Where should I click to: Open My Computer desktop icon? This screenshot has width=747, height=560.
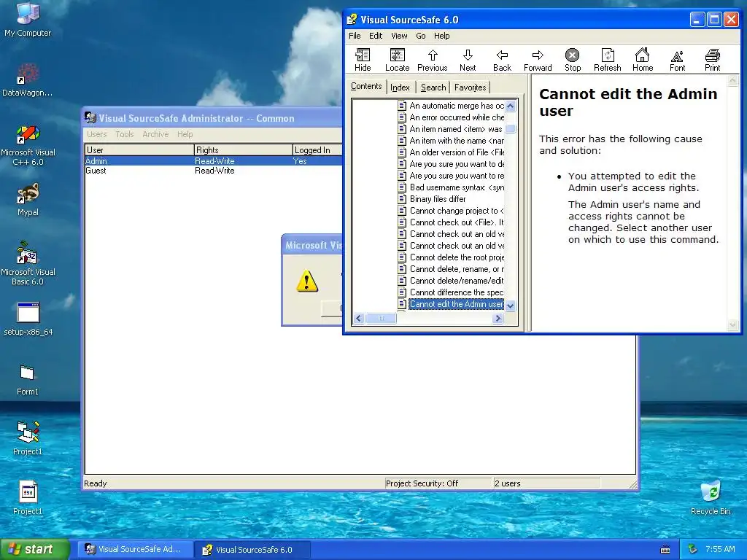pos(28,20)
